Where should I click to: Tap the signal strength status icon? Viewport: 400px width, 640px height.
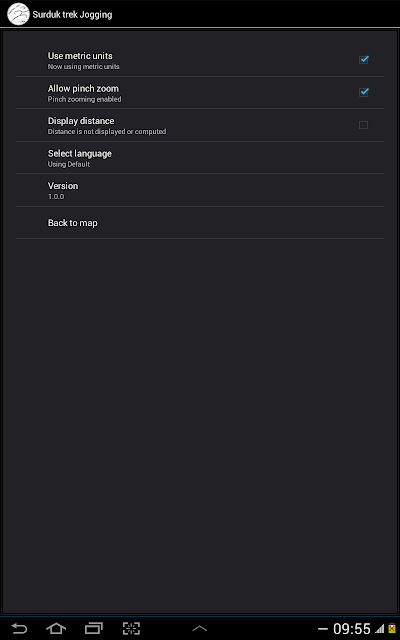coord(380,629)
